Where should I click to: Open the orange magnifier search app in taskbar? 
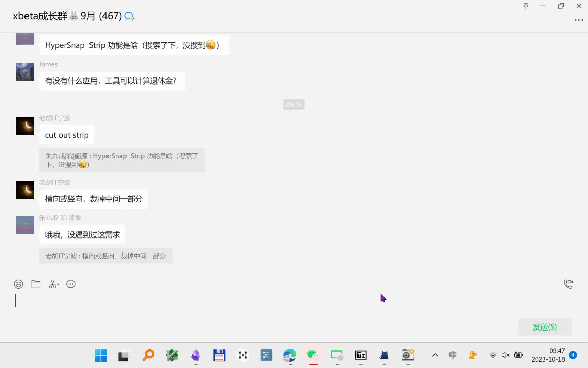click(x=148, y=355)
